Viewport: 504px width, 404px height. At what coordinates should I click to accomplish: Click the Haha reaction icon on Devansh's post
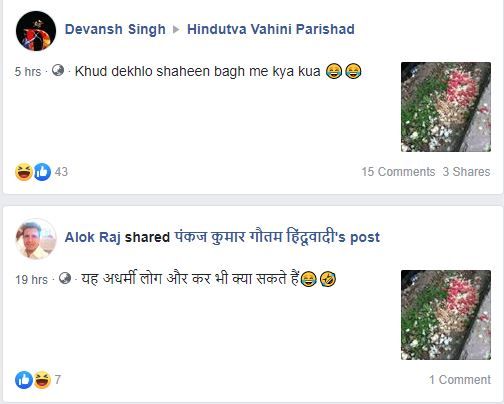click(x=24, y=172)
